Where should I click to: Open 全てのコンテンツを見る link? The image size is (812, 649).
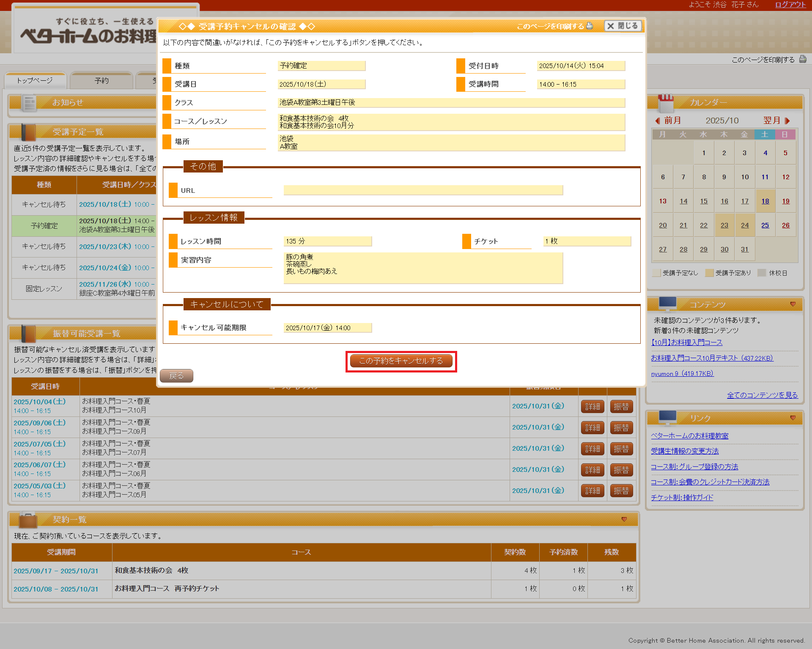coord(762,395)
